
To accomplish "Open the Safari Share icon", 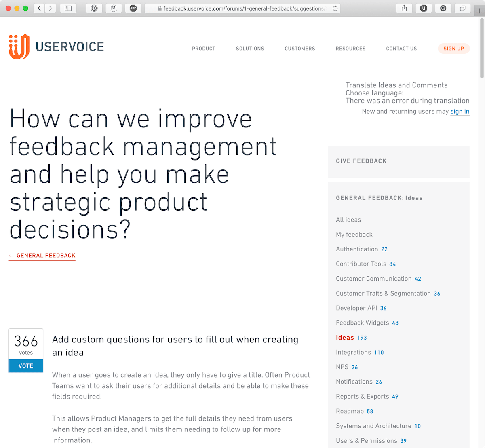I will (404, 8).
